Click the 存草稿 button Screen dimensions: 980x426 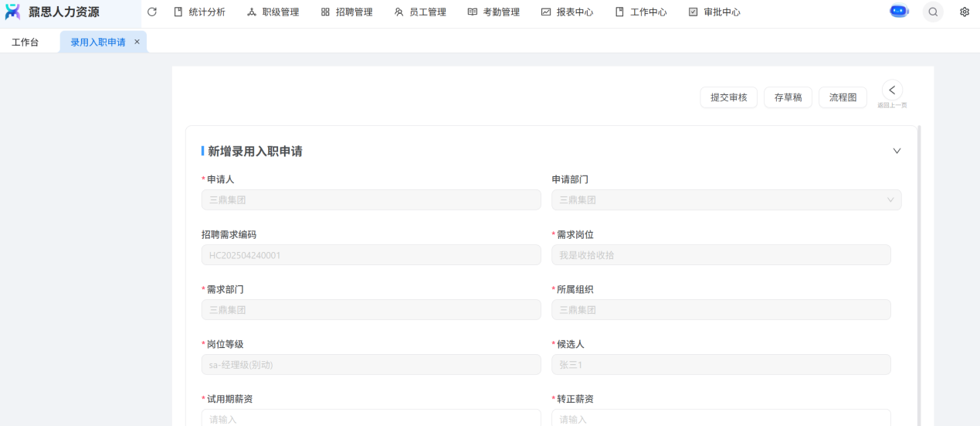[788, 97]
